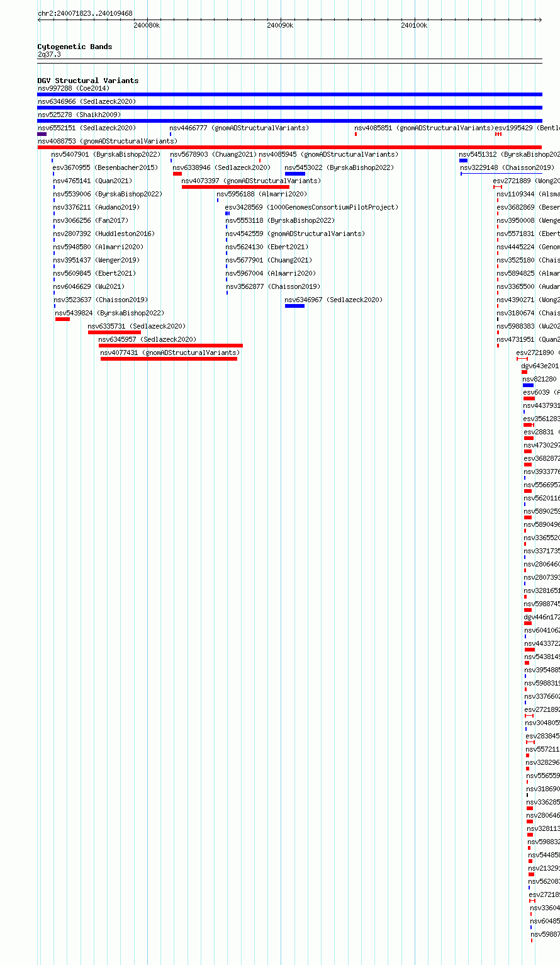
Task: Open nsv5956188 (Almarri2020) variant
Action: [x=262, y=194]
